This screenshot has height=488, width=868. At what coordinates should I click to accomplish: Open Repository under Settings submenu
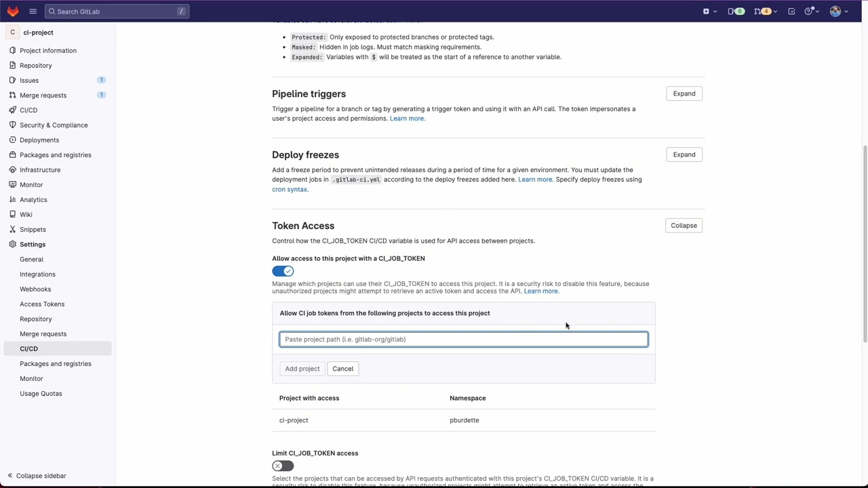(35, 319)
